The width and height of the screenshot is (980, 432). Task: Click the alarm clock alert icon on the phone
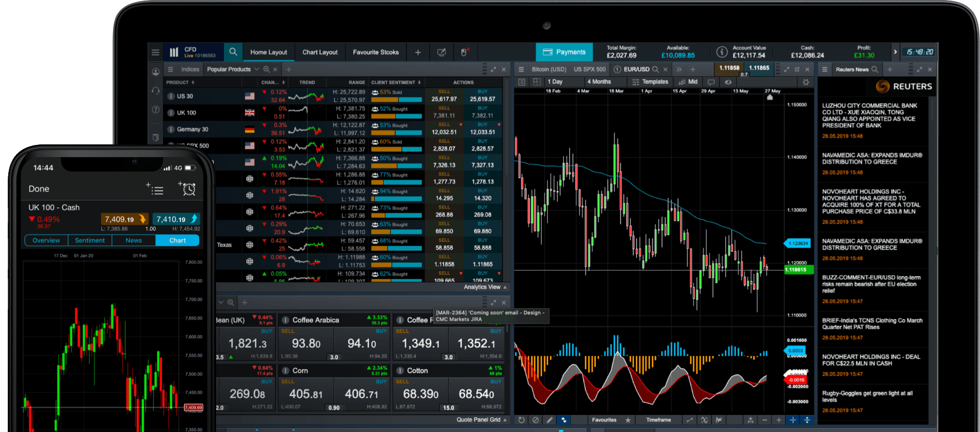(x=189, y=189)
